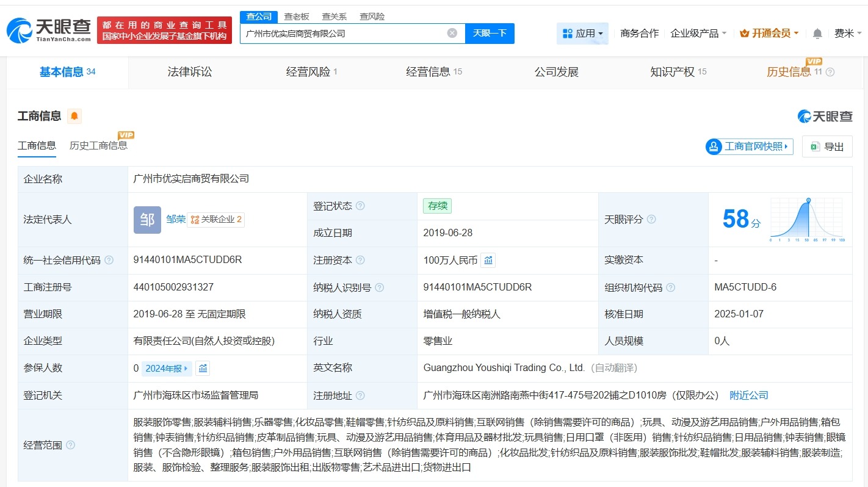The width and height of the screenshot is (868, 487).
Task: Open notifications via the bell icon
Action: coord(817,34)
